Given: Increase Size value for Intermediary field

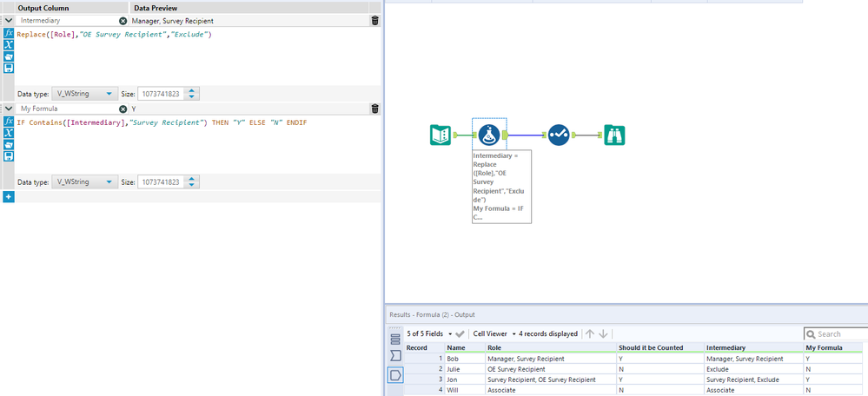Looking at the screenshot, I should pos(192,90).
